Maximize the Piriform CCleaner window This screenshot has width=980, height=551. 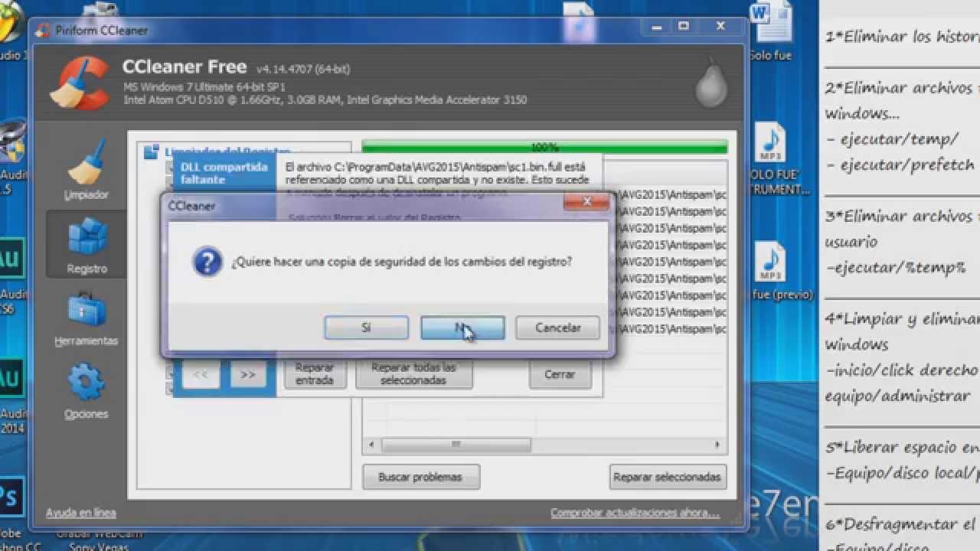coord(684,27)
